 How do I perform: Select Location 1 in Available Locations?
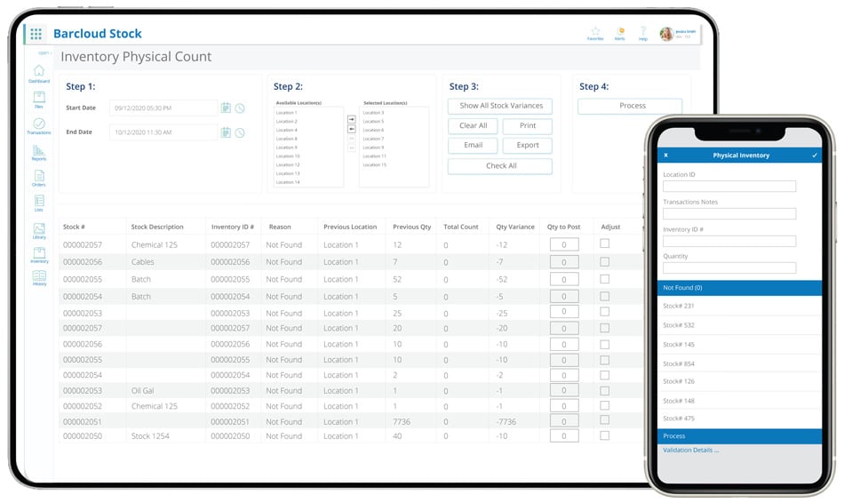click(x=287, y=113)
